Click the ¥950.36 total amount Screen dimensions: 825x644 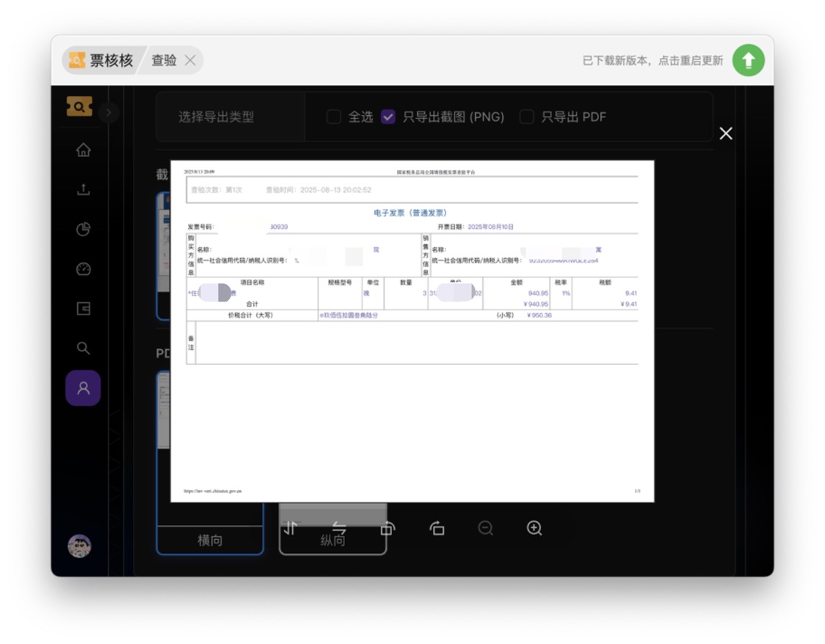(539, 315)
